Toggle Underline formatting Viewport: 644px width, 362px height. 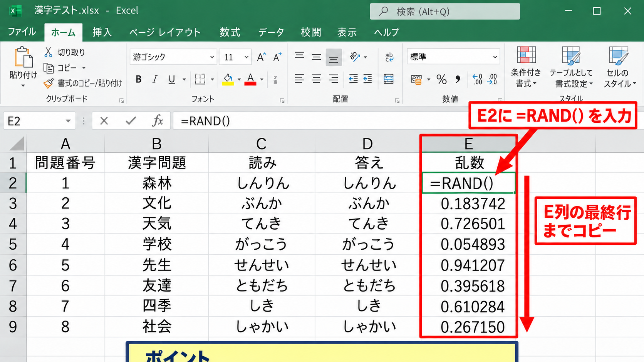pyautogui.click(x=172, y=79)
